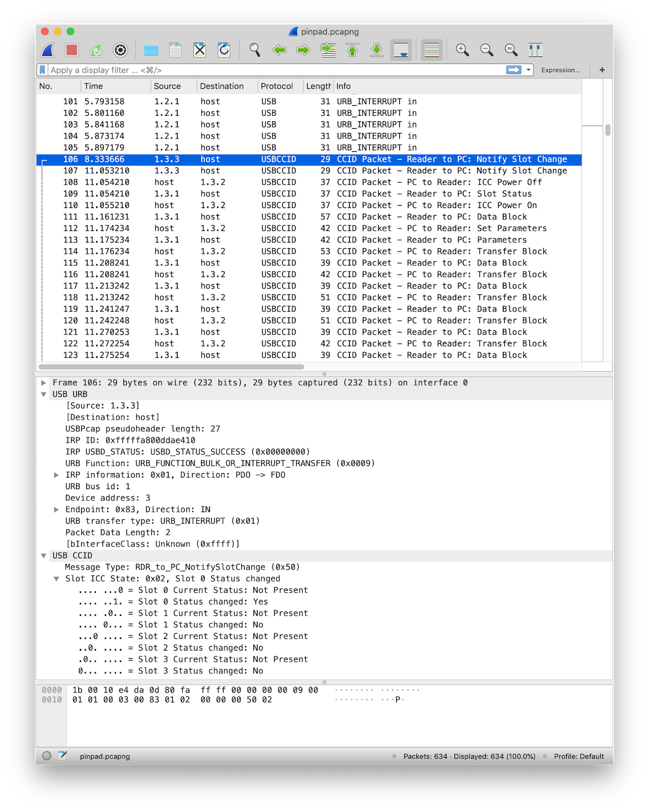Screen dimensions: 649x812
Task: Add a display filter button (plus)
Action: pos(602,70)
